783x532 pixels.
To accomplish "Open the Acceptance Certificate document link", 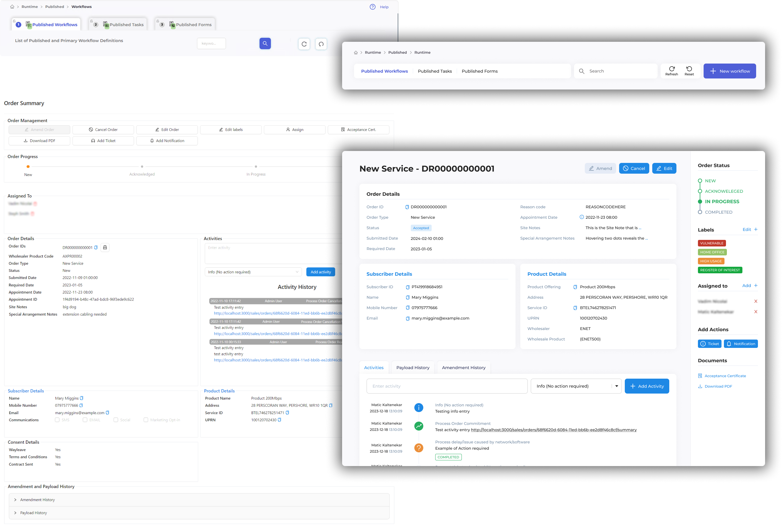I will click(x=725, y=376).
